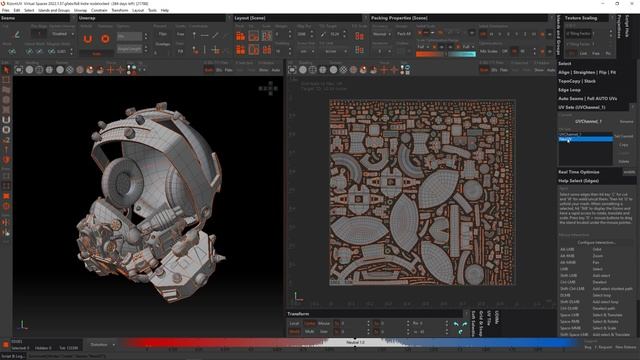Open the right Full dropdown in Packing
This screenshot has width=640, height=360.
[x=469, y=47]
